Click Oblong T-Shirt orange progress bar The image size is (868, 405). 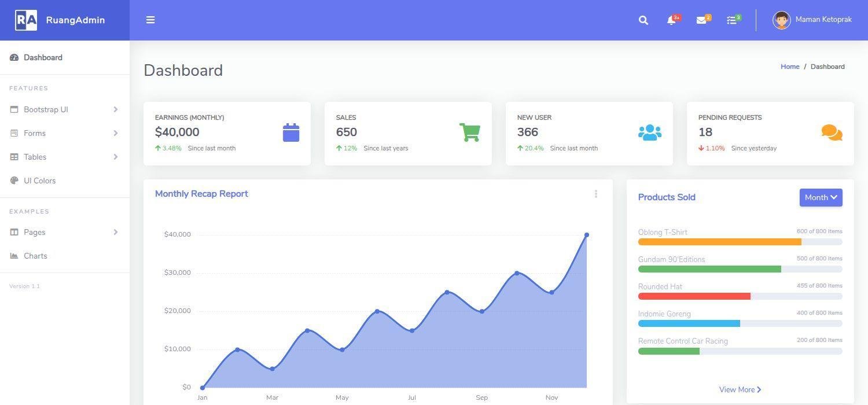click(x=720, y=242)
